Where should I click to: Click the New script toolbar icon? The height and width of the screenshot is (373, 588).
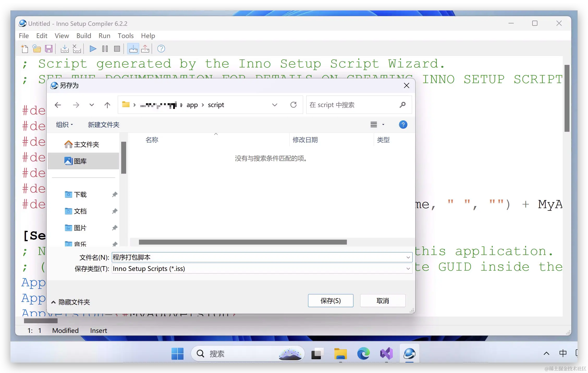(x=25, y=49)
